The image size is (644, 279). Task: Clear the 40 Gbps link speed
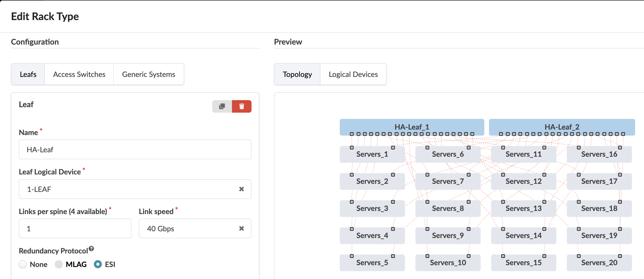241,228
